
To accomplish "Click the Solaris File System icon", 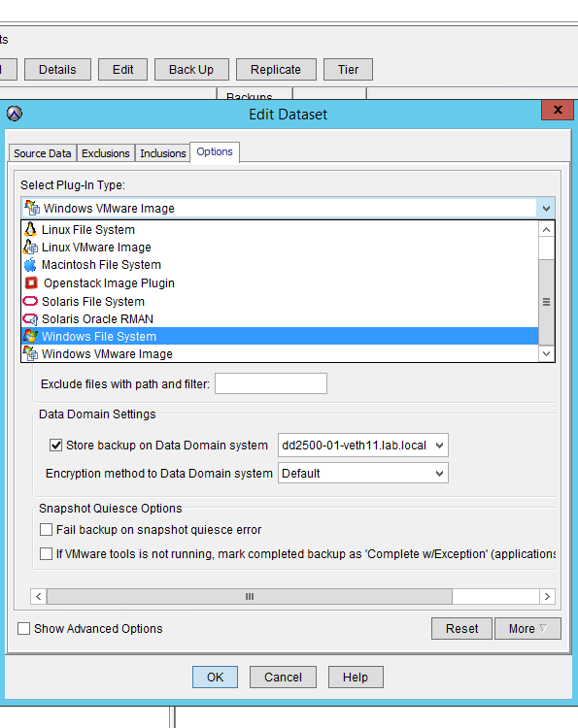I will coord(30,301).
